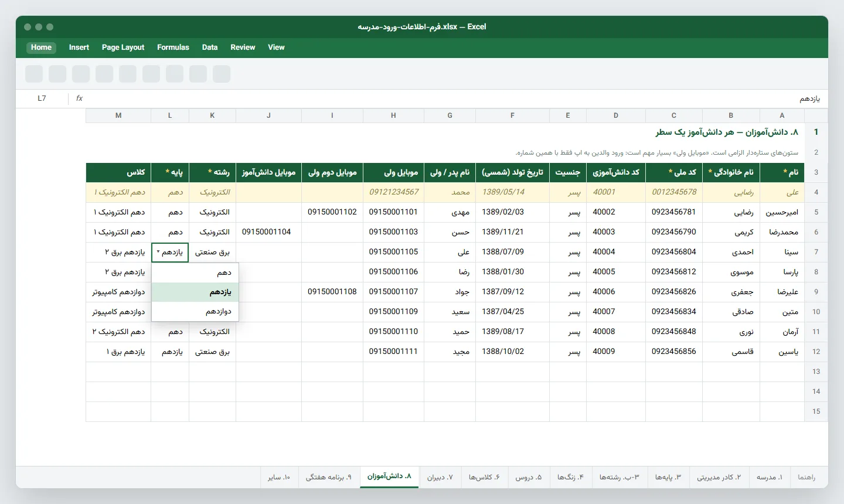Click national ID cell 0923456826

(674, 292)
